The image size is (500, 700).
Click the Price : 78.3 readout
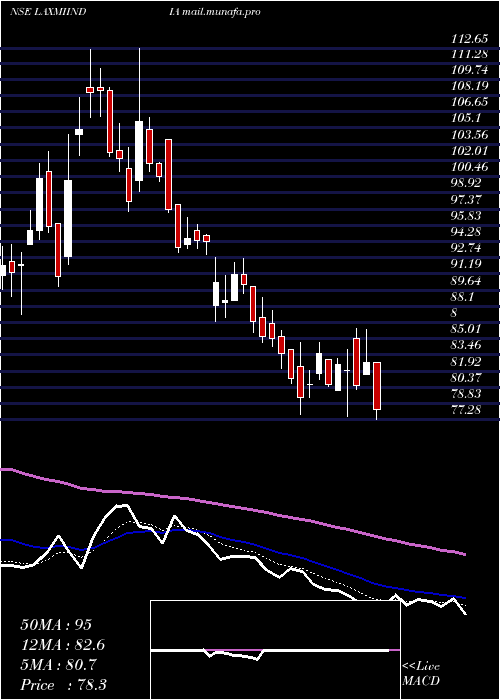click(63, 685)
